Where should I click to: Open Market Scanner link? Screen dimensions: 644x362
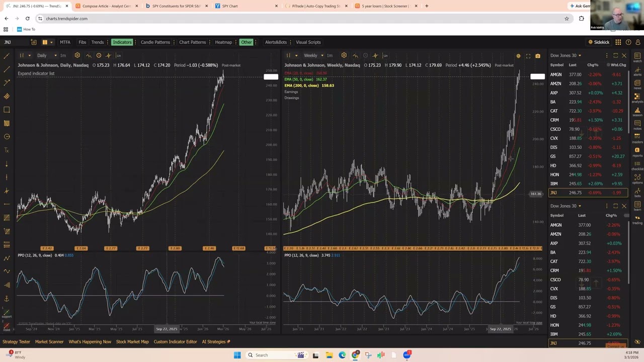pos(49,342)
